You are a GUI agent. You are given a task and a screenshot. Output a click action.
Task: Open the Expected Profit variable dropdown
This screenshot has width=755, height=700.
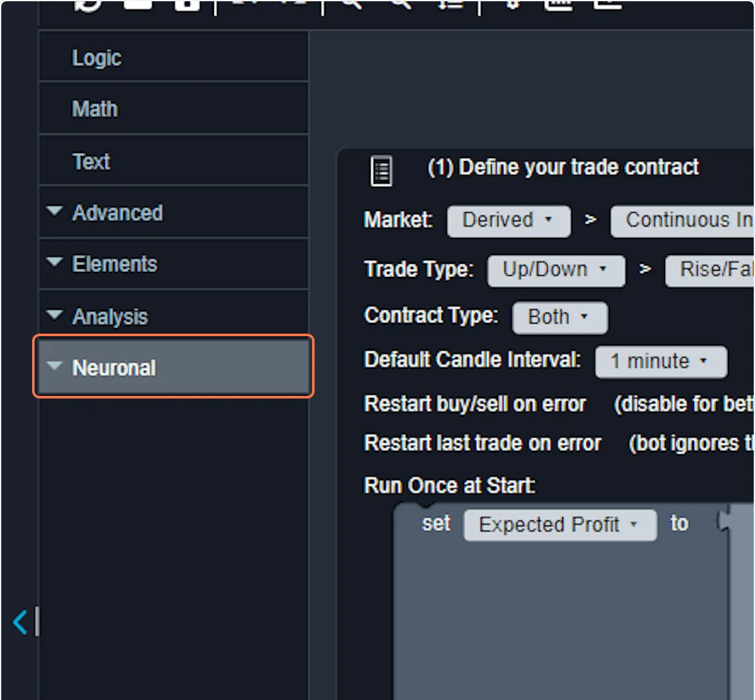(559, 524)
